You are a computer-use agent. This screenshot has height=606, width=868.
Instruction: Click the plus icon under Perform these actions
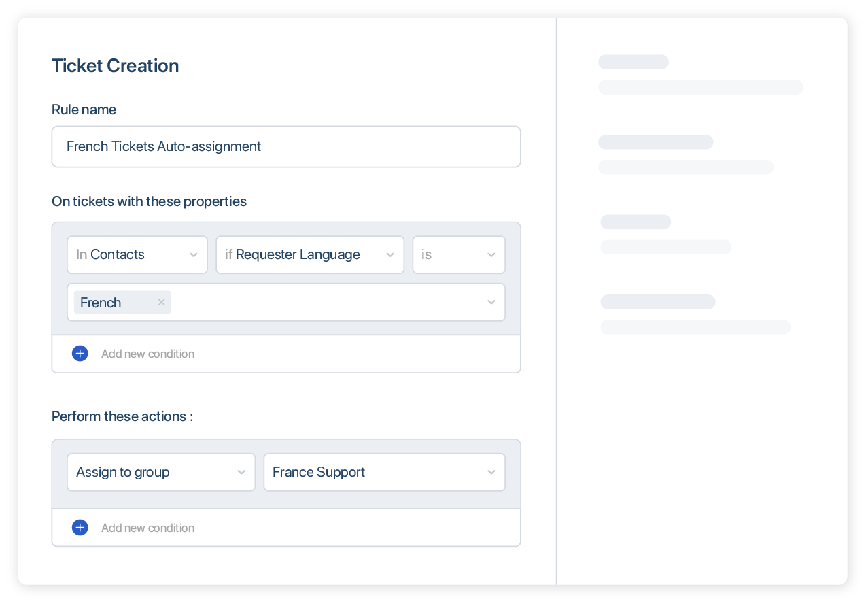point(80,528)
